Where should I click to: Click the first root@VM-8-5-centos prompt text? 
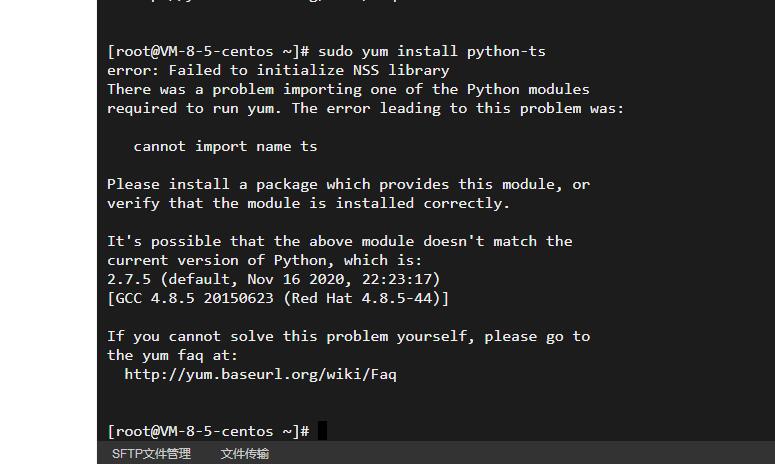(208, 51)
